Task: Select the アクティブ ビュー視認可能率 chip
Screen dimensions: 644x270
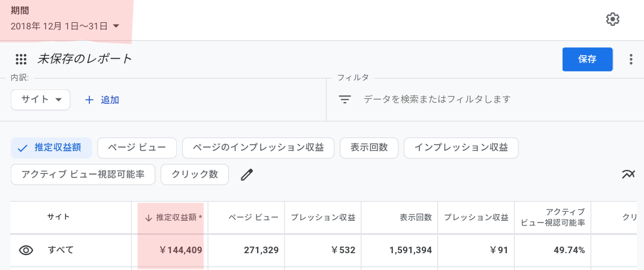Action: 83,175
